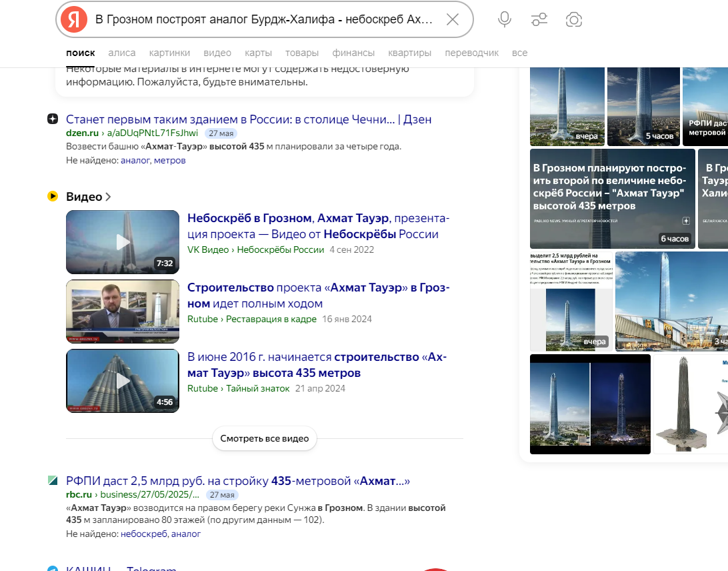This screenshot has height=571, width=728.
Task: Open tower with mall image labeled '3 ча'
Action: 671,302
